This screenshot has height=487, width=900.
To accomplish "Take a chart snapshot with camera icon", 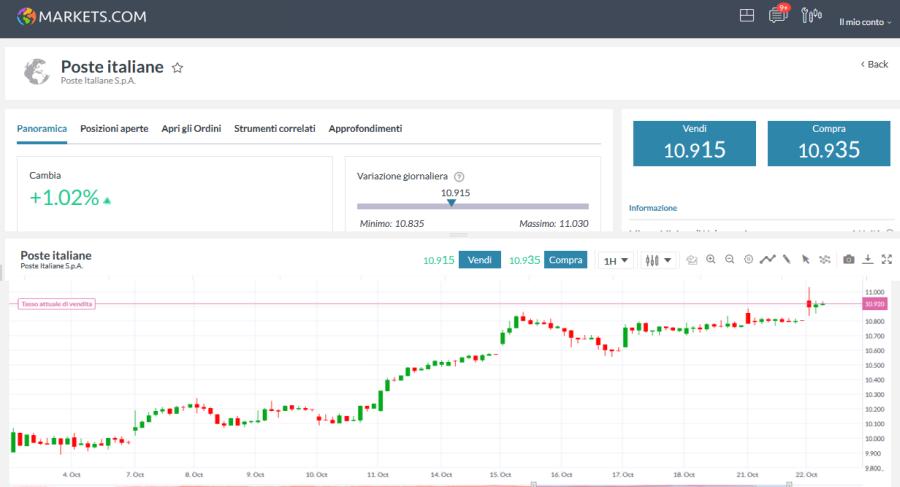I will click(x=848, y=260).
